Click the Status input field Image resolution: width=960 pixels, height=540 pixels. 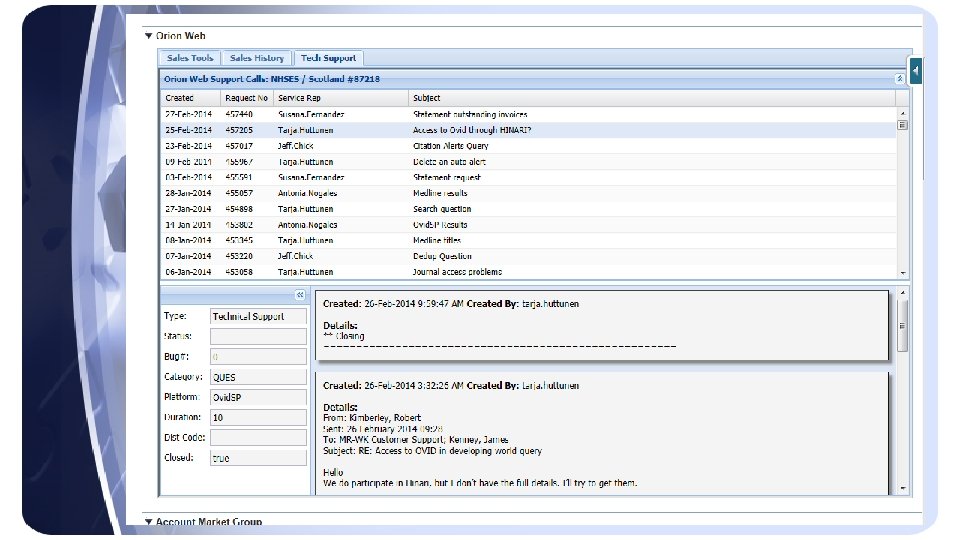(258, 337)
